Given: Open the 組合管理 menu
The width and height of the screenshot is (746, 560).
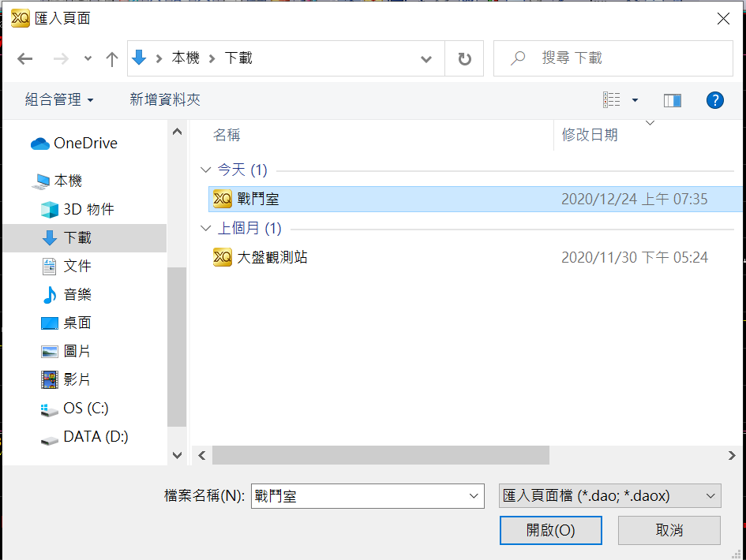Looking at the screenshot, I should 59,100.
